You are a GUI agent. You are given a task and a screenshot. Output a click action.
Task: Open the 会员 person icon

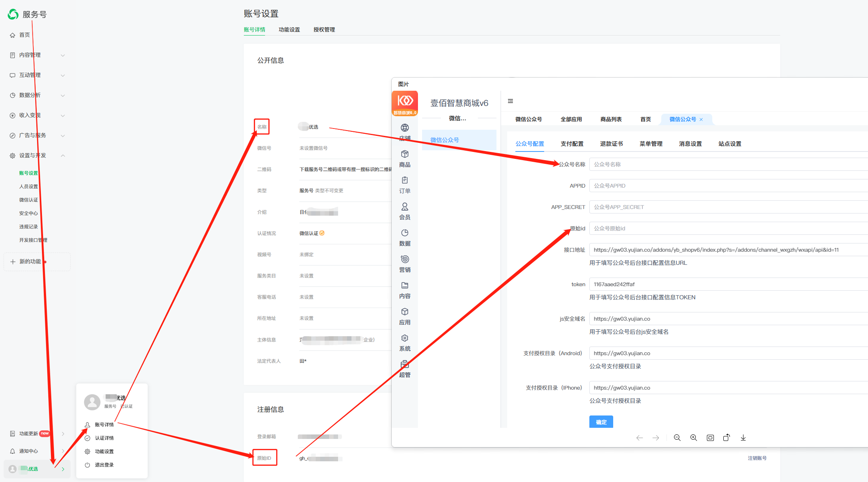point(405,207)
